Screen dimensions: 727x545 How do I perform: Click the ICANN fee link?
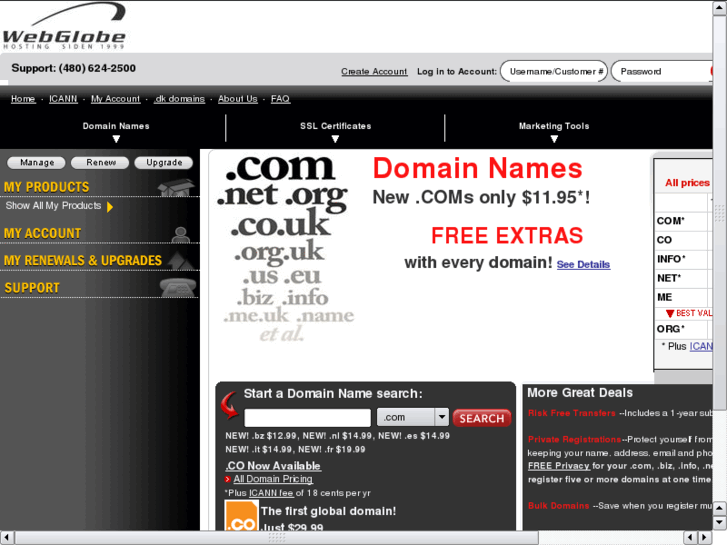(271, 493)
